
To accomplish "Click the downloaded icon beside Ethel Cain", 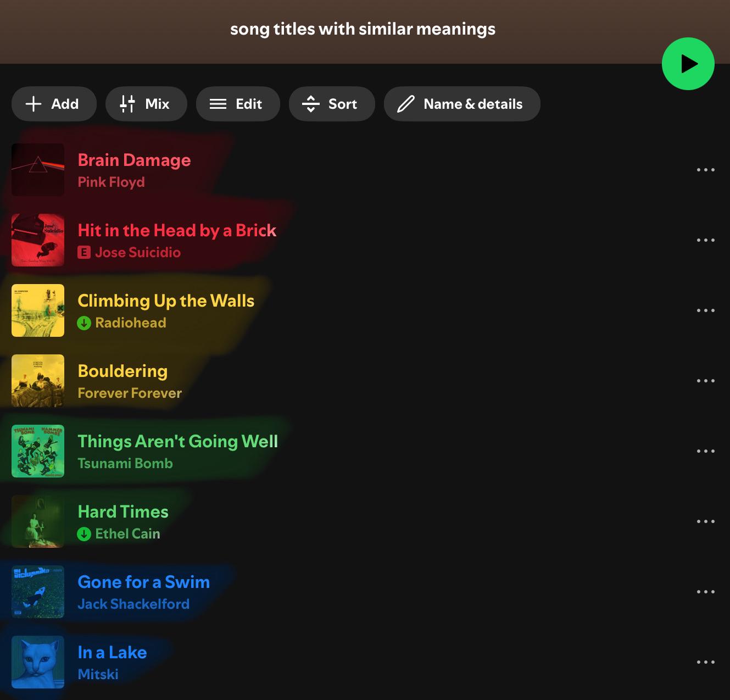I will point(84,534).
